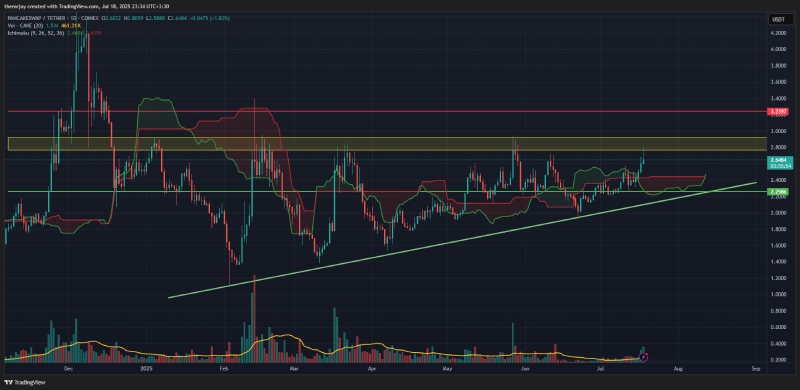The width and height of the screenshot is (800, 390).
Task: Click the Sep label on time axis
Action: coord(756,368)
